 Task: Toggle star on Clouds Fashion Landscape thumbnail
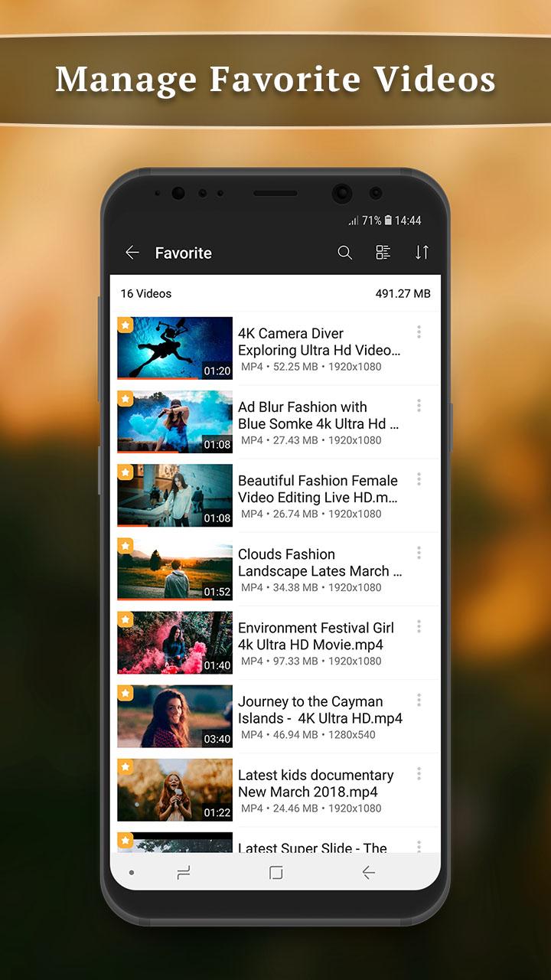[126, 546]
